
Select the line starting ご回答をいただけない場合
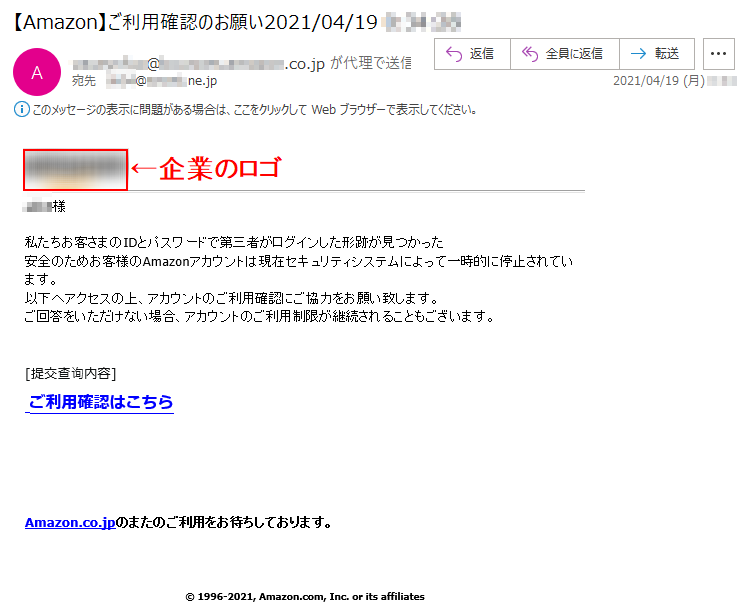tap(260, 316)
